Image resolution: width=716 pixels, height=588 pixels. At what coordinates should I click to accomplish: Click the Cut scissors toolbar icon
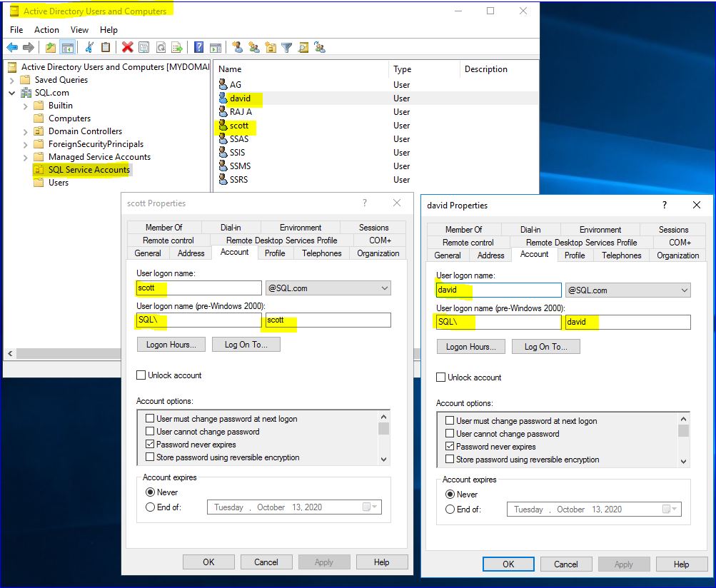(x=89, y=48)
